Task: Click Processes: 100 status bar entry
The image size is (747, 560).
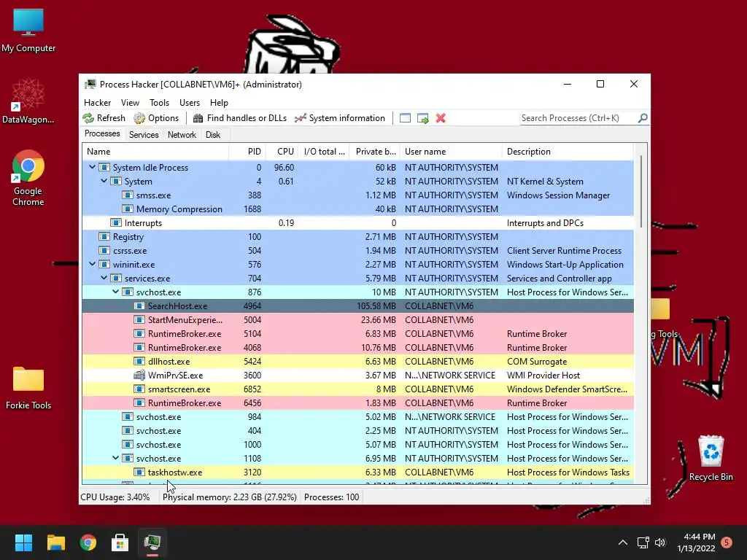Action: 332,497
